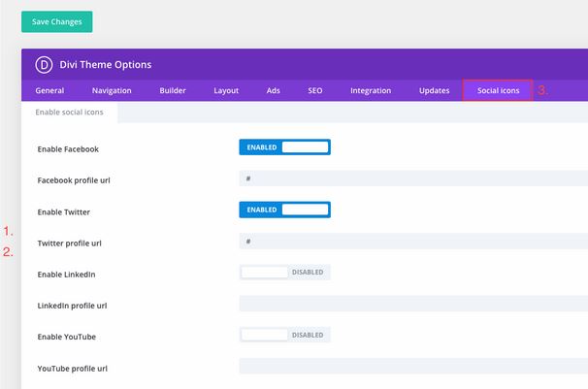Click the Twitter profile url label
Image resolution: width=588 pixels, height=389 pixels.
[69, 243]
